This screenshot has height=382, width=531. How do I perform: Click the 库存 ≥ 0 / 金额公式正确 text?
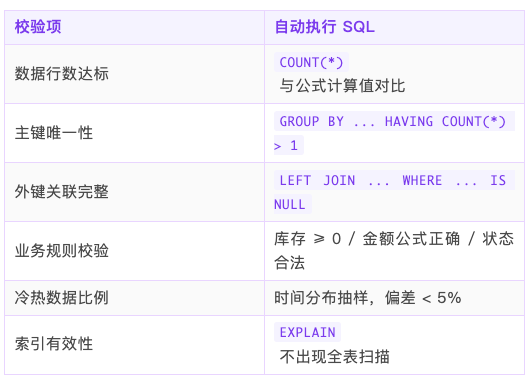point(367,239)
